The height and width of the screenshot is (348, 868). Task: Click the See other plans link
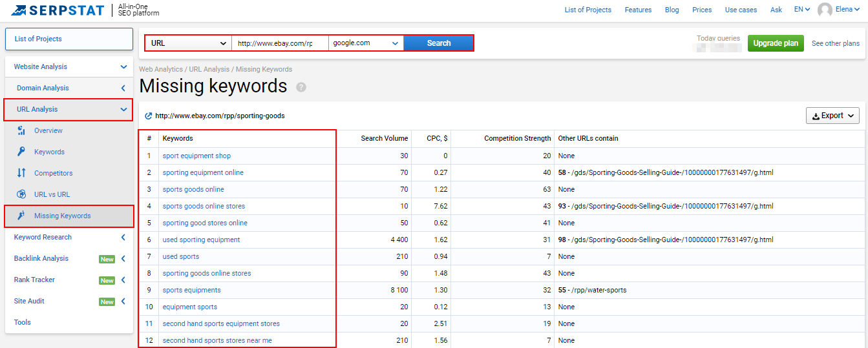[x=836, y=43]
